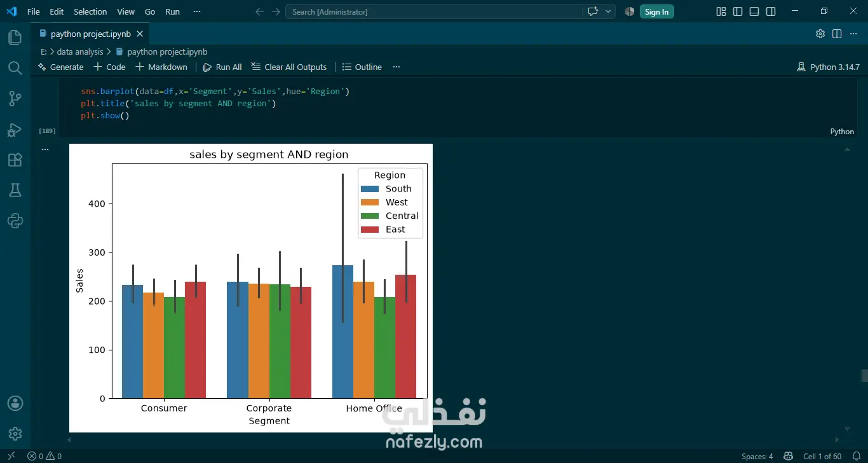Toggle the Primary Side Bar
Viewport: 868px width, 463px height.
738,11
